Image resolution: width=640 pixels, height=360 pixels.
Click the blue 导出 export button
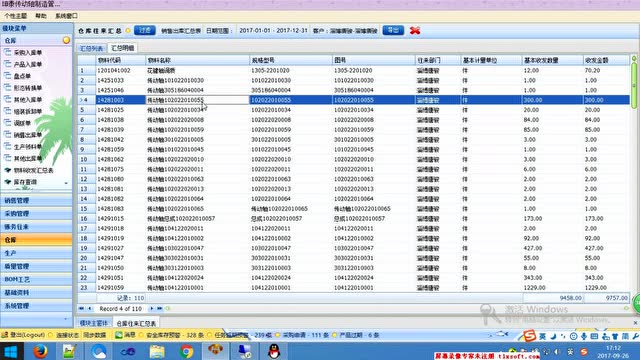click(393, 30)
